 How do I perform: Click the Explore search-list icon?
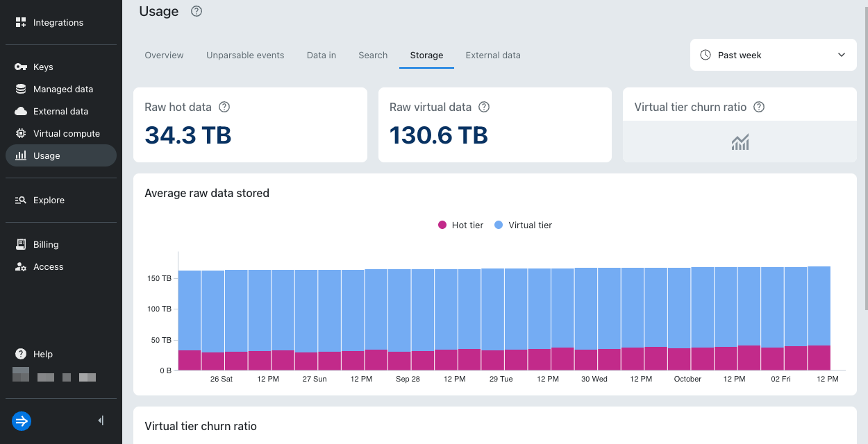[x=21, y=200]
